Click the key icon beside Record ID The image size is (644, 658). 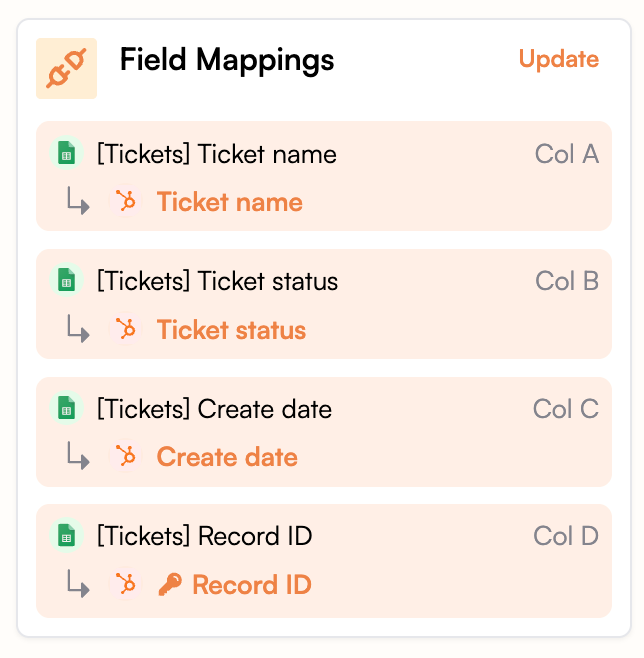click(x=169, y=585)
